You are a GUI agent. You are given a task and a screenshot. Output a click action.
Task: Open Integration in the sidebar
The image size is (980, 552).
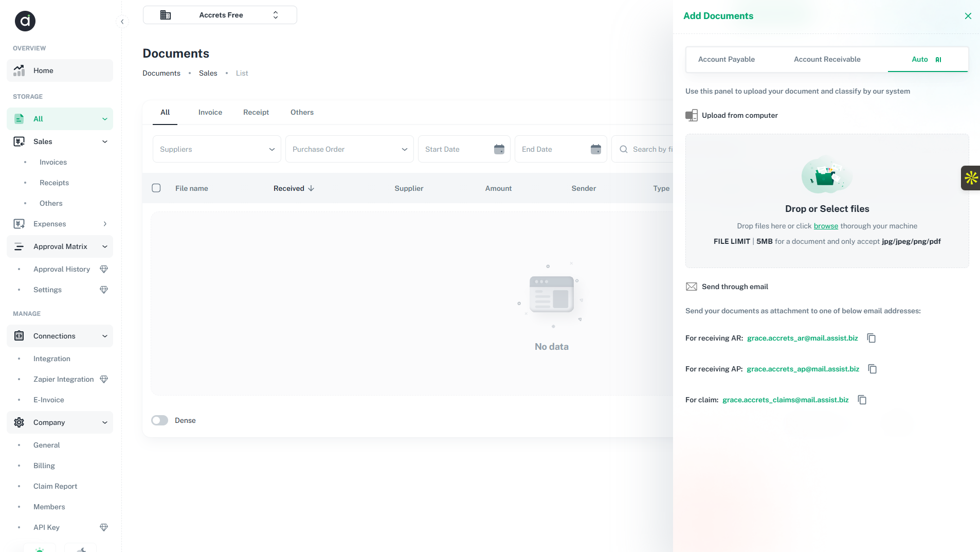tap(52, 359)
